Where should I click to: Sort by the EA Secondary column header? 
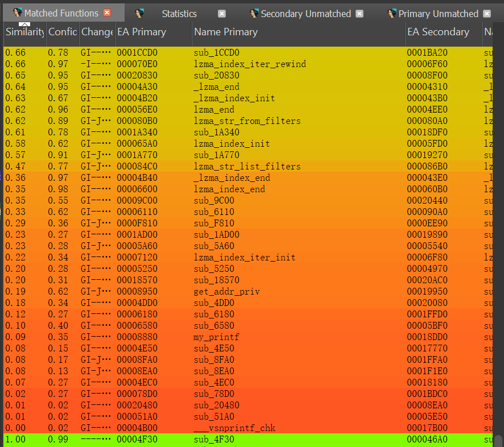pyautogui.click(x=438, y=32)
